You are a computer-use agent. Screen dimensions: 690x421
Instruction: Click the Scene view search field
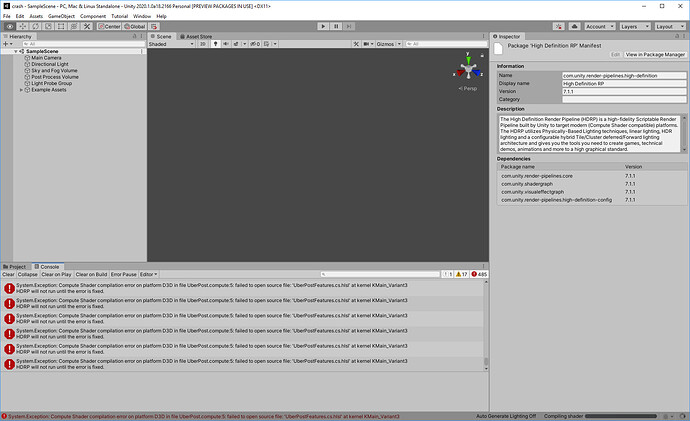click(446, 44)
